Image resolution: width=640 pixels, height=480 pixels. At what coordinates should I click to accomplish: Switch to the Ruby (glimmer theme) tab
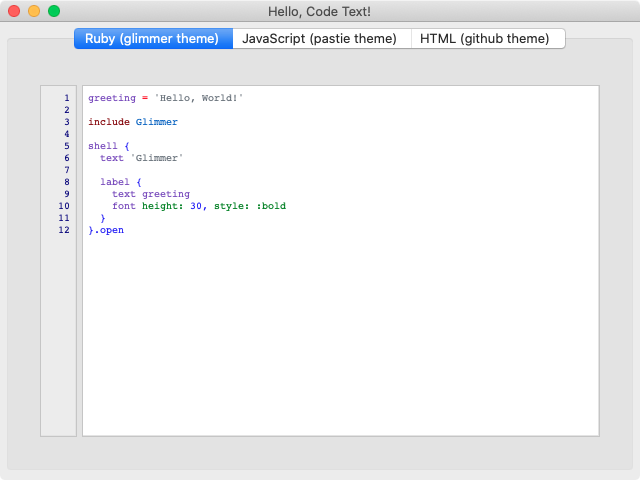153,39
